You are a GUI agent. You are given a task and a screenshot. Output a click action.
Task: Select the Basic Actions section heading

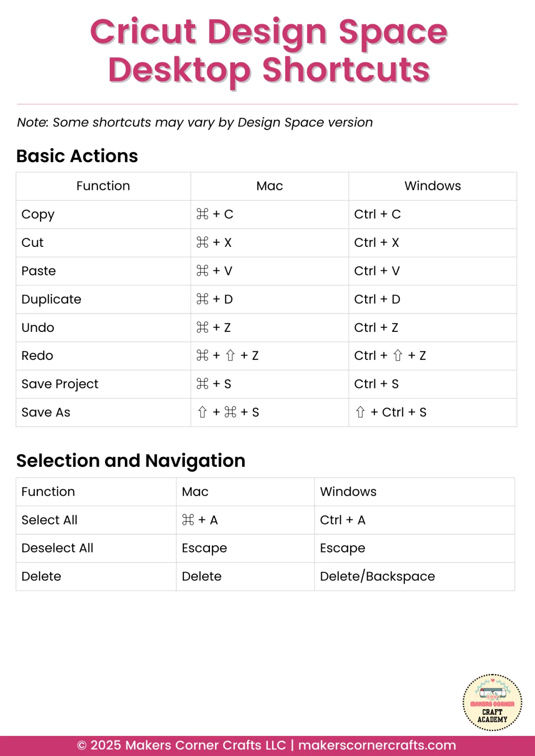(77, 156)
